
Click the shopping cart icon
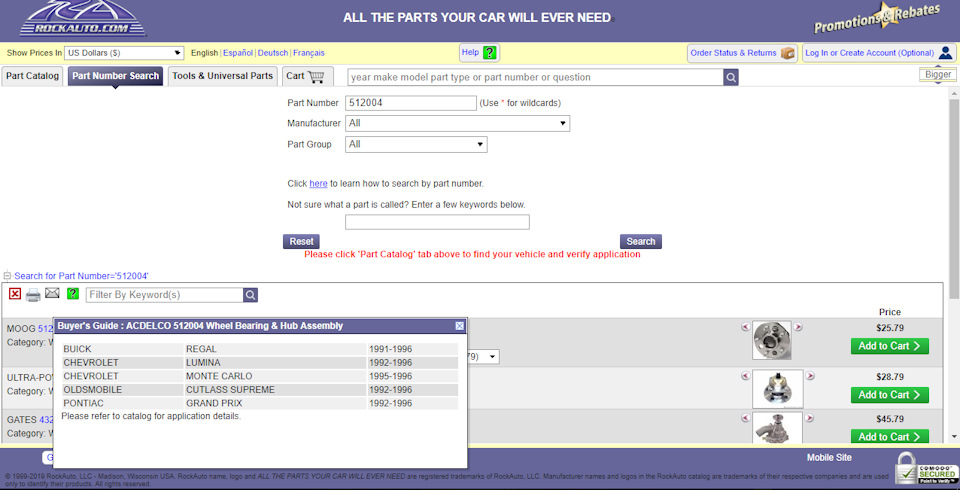point(316,77)
